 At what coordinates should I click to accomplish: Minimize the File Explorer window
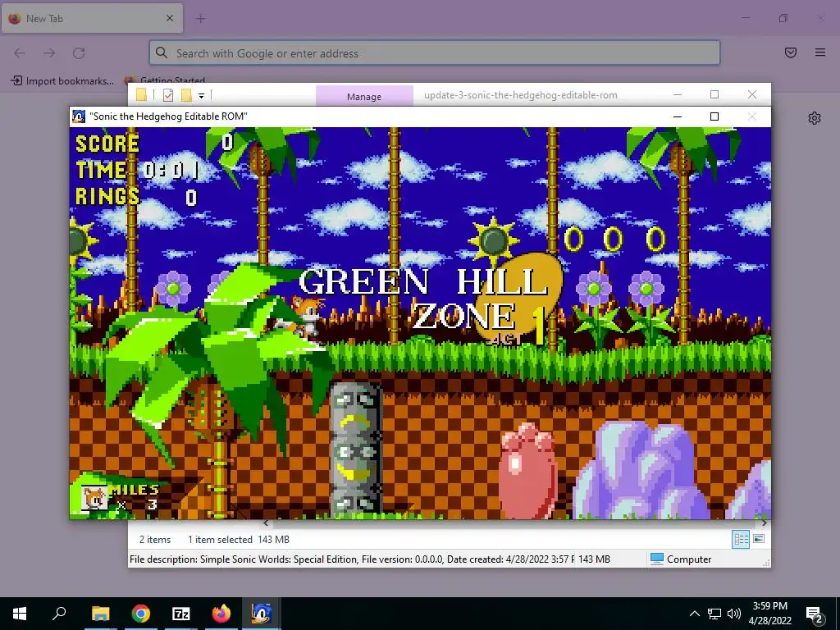pos(678,94)
